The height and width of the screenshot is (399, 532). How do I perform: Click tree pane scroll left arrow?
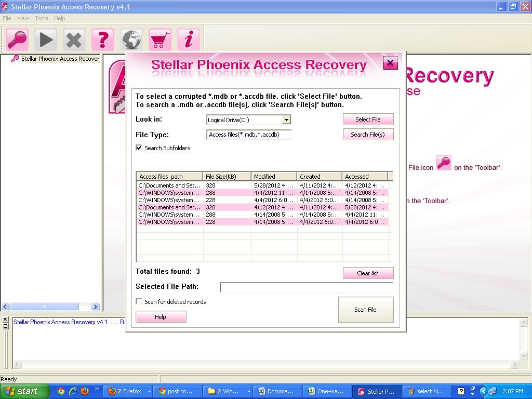pos(5,307)
